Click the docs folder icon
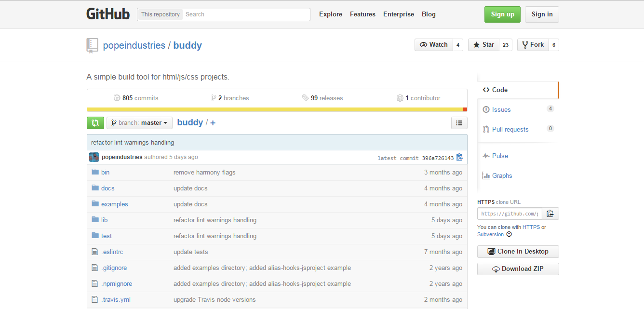 point(95,188)
